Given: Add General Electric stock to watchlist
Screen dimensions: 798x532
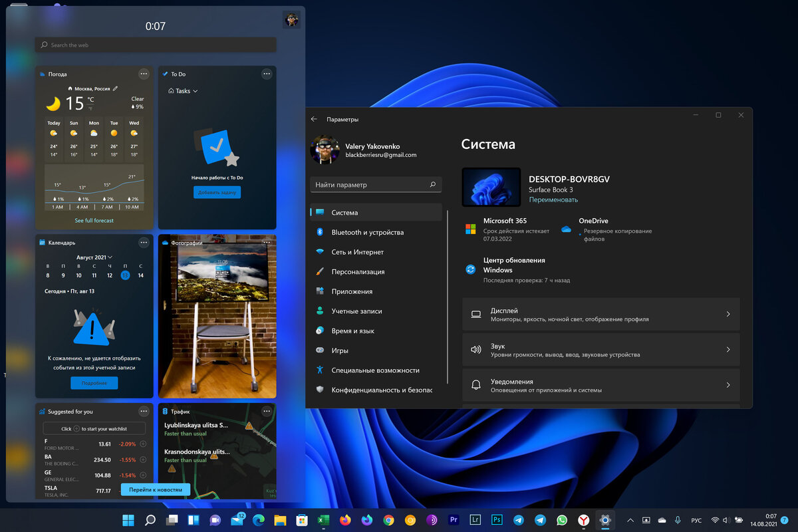Looking at the screenshot, I should click(x=143, y=475).
